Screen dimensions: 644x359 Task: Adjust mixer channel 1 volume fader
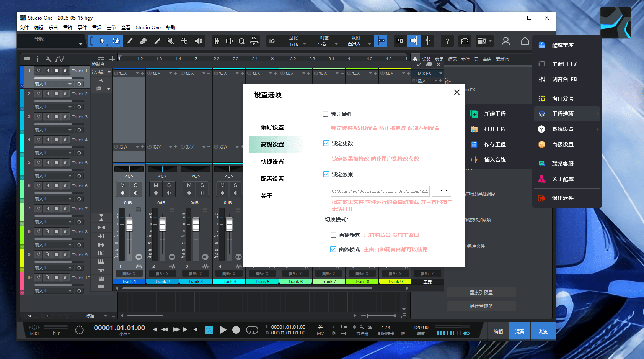(129, 224)
